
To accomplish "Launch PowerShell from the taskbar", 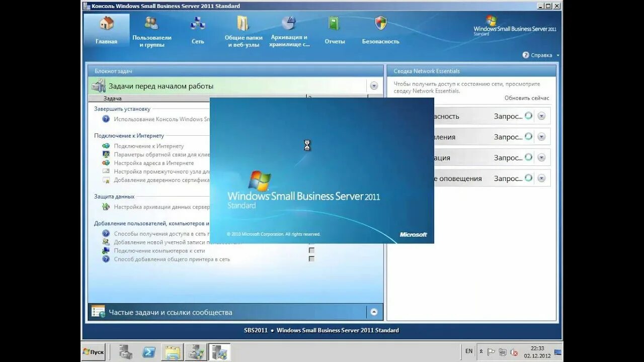I will 149,352.
